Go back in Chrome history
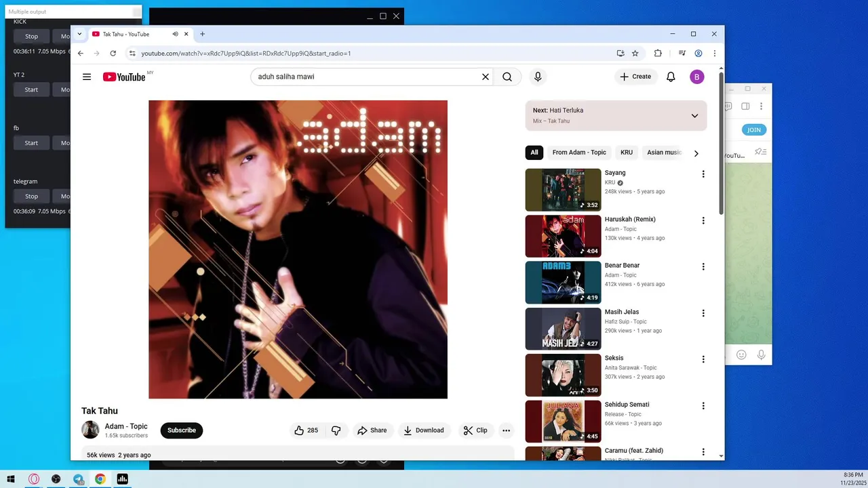Viewport: 868px width, 488px height. coord(81,53)
